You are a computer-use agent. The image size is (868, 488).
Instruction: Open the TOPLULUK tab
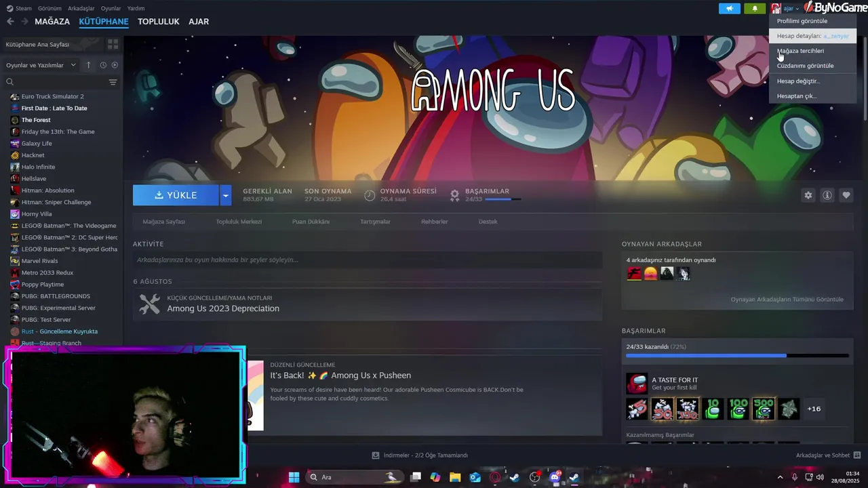pos(159,22)
